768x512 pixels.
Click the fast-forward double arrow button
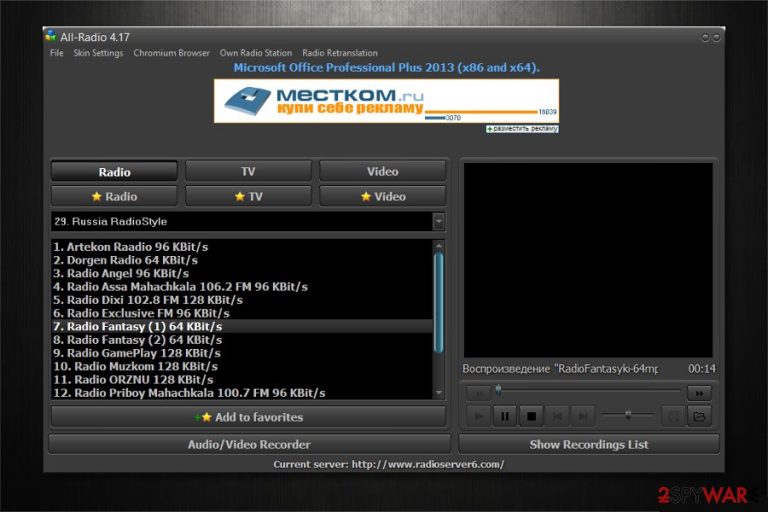699,393
